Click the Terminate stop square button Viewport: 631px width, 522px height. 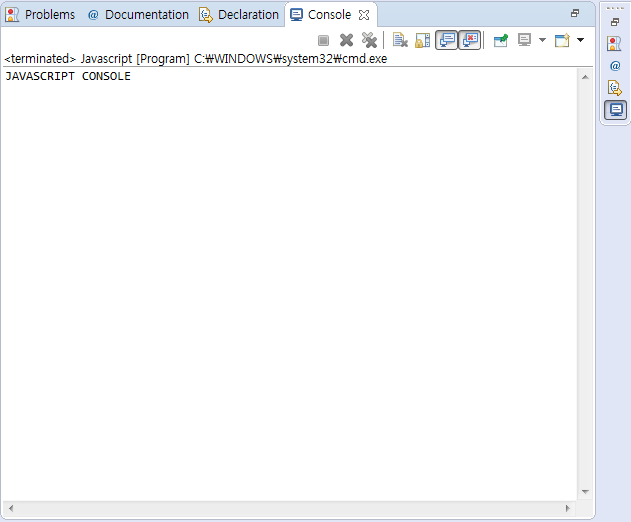pyautogui.click(x=323, y=40)
